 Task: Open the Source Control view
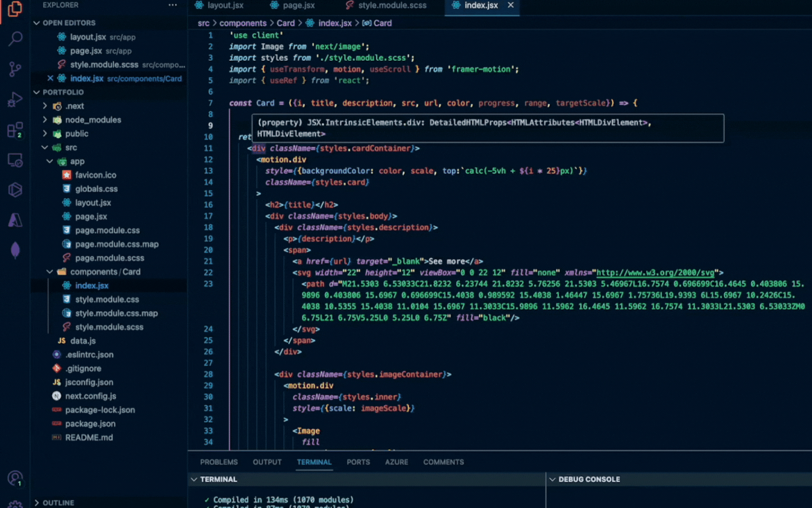[x=15, y=69]
